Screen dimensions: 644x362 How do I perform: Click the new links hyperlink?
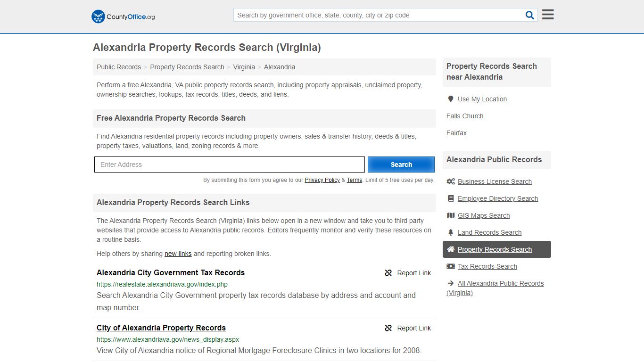(178, 254)
